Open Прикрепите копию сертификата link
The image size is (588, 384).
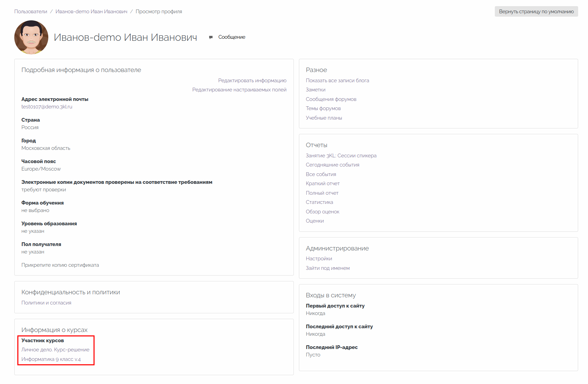[x=60, y=265]
